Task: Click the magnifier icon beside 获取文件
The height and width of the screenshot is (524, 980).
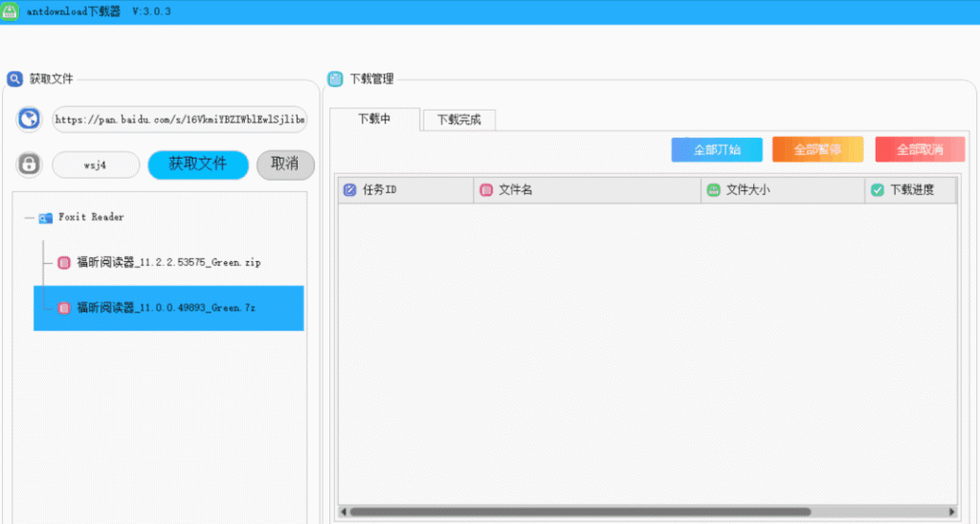Action: coord(14,79)
